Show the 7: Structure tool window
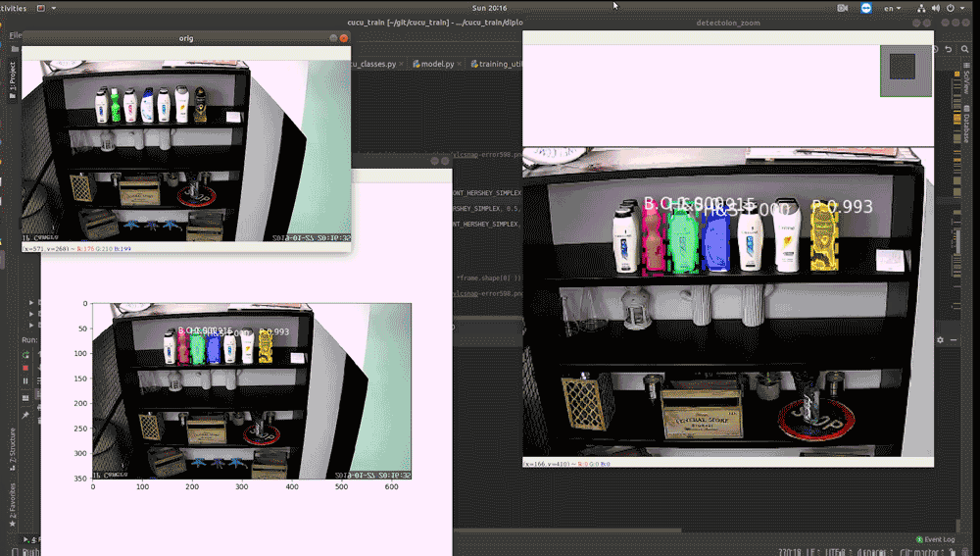 tap(12, 444)
